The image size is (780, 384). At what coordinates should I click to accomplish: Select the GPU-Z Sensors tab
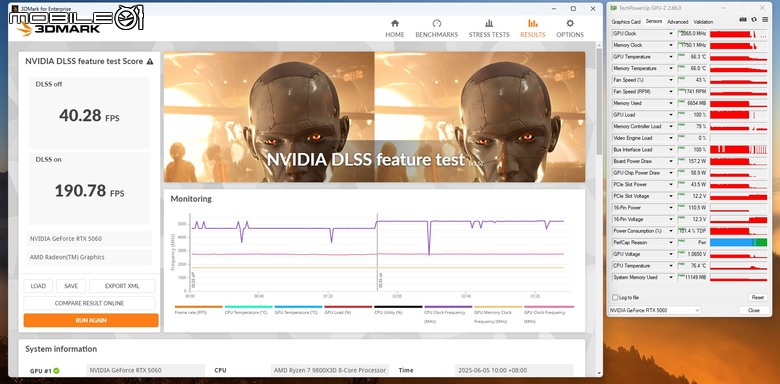[x=654, y=21]
